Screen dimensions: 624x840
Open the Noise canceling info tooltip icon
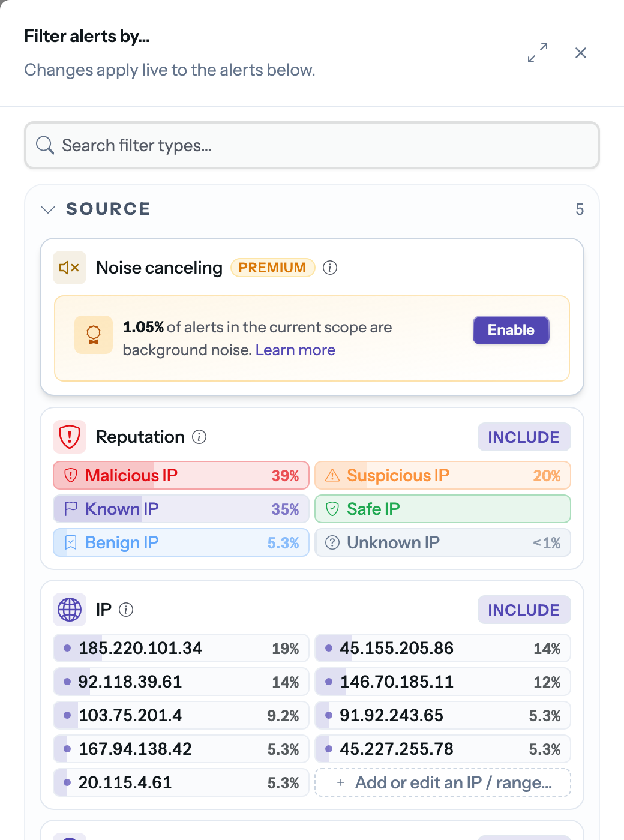330,268
